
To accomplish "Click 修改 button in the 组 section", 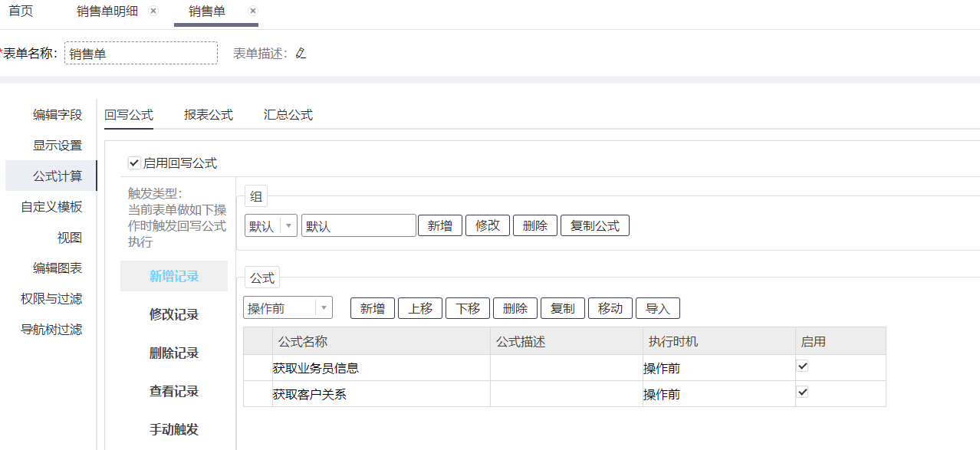I will [x=488, y=225].
